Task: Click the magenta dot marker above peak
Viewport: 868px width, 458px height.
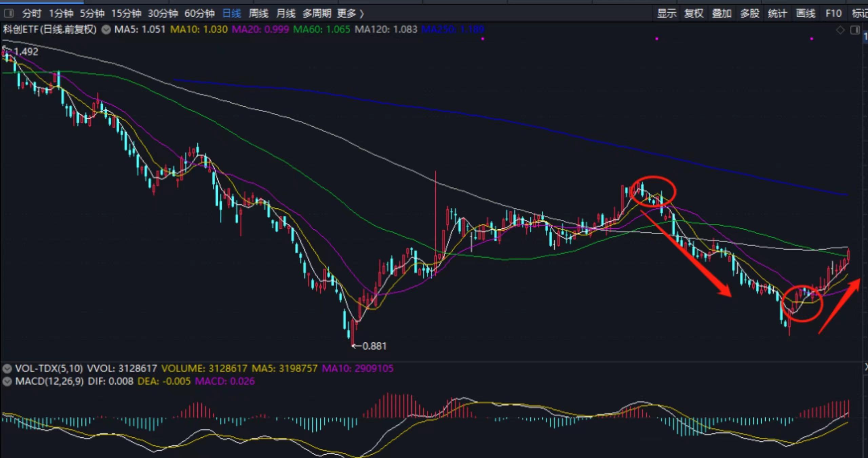Action: (657, 39)
